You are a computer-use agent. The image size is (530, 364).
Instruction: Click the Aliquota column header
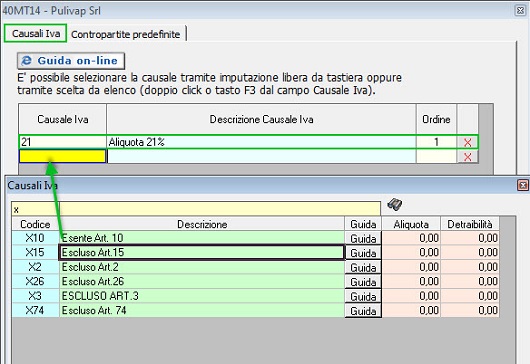[x=411, y=224]
